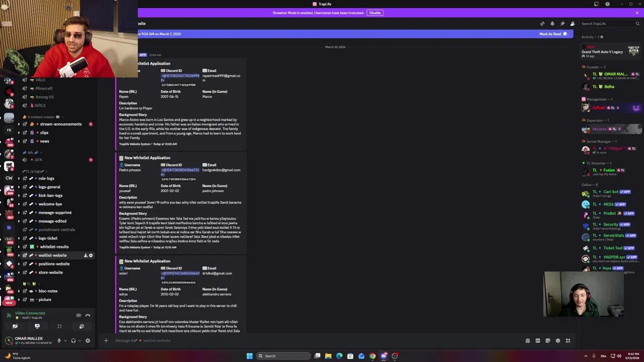This screenshot has height=362, width=644.
Task: Show pinned messages pin icon
Action: click(562, 24)
